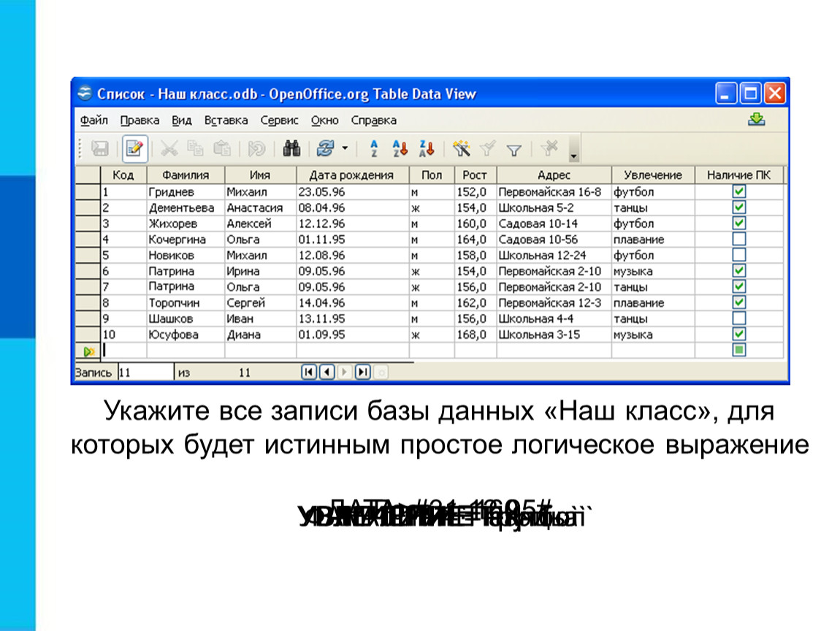Select the row header of record 5
The width and height of the screenshot is (840, 631).
(x=88, y=255)
